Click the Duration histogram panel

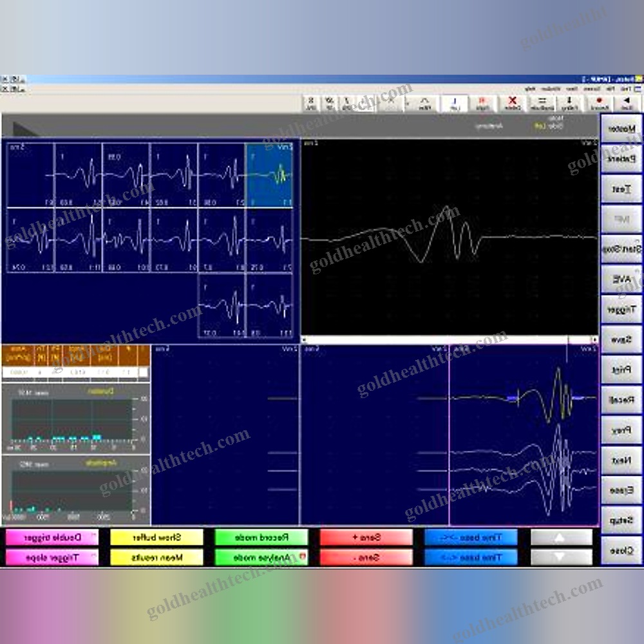click(75, 419)
